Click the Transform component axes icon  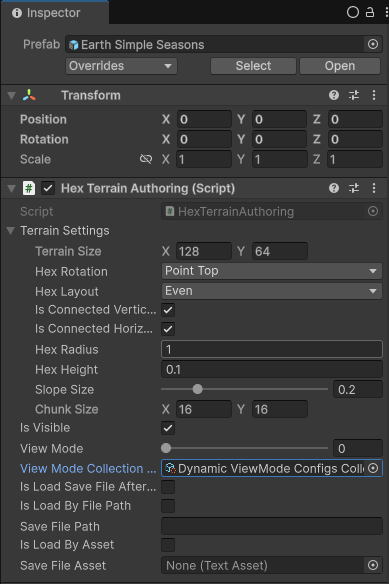pyautogui.click(x=29, y=95)
